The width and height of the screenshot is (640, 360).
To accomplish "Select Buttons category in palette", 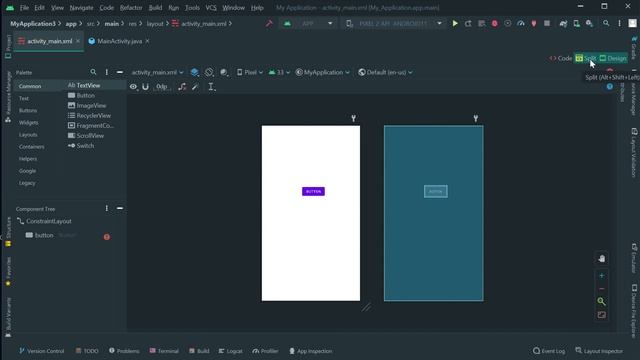I will [x=28, y=111].
